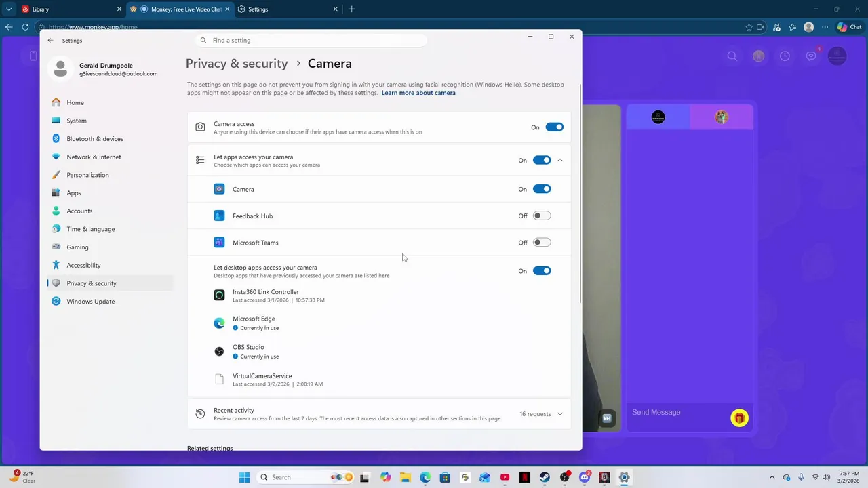Enable camera access for Feedback Hub

pos(542,216)
